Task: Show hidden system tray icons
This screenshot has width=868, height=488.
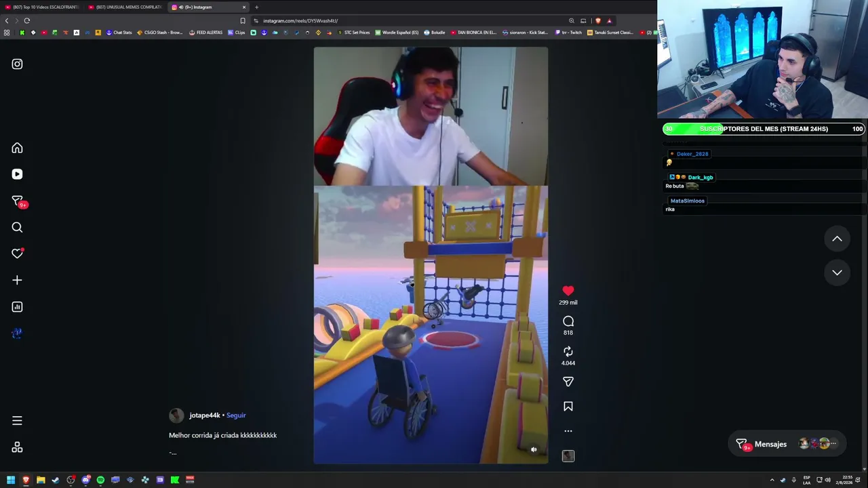Action: [772, 480]
